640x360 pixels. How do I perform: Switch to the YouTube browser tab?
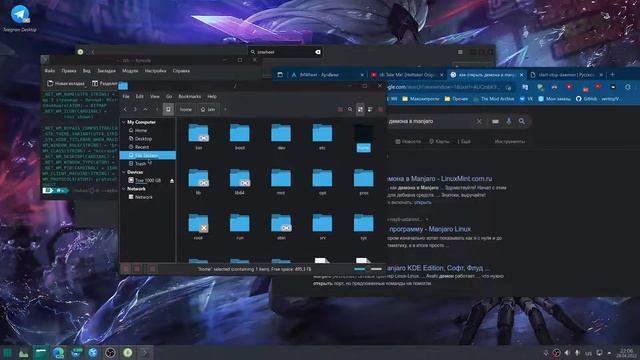click(x=407, y=75)
